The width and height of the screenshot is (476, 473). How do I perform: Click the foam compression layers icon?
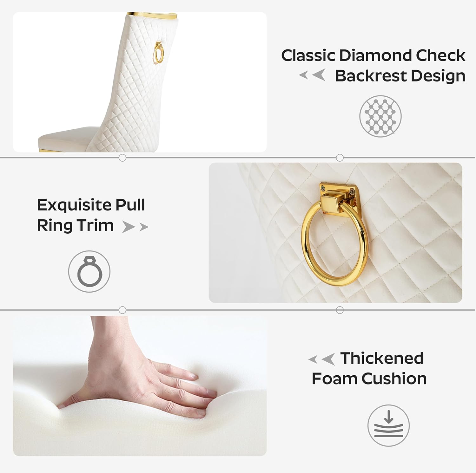tap(388, 425)
